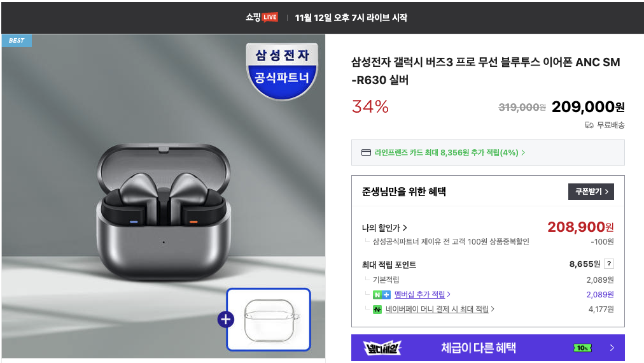Click the free shipping truck icon
This screenshot has height=363, width=644.
coord(589,125)
